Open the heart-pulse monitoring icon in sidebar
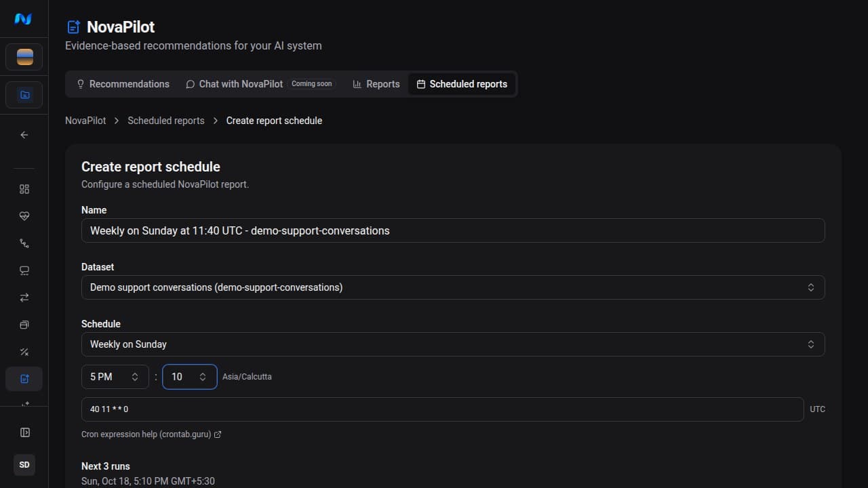 tap(24, 216)
